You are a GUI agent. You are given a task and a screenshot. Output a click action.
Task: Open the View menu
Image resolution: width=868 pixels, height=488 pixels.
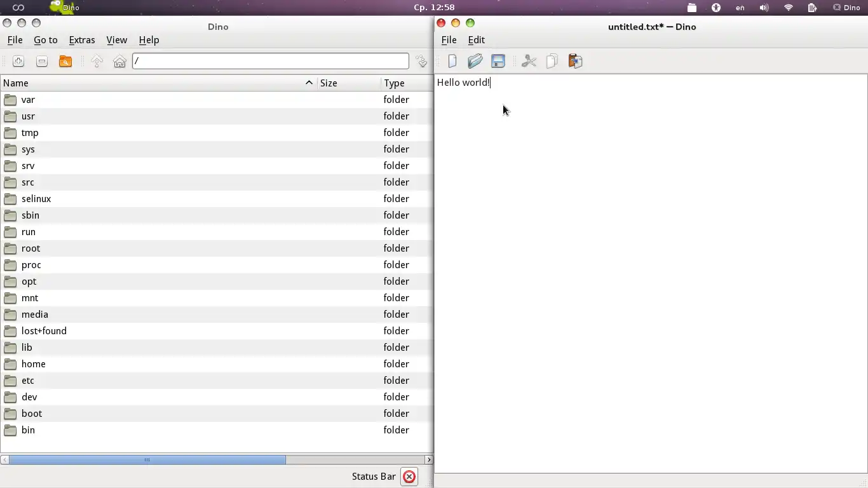tap(116, 40)
